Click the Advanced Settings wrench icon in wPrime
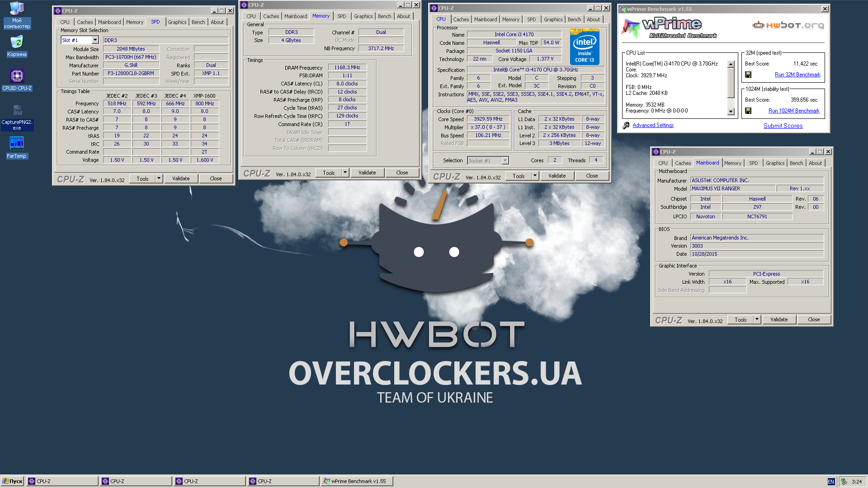The height and width of the screenshot is (488, 868). pos(626,125)
